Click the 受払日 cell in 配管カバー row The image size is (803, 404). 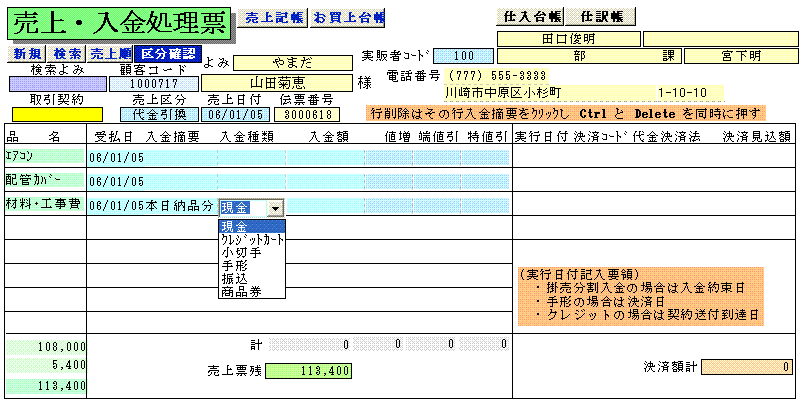pyautogui.click(x=116, y=181)
